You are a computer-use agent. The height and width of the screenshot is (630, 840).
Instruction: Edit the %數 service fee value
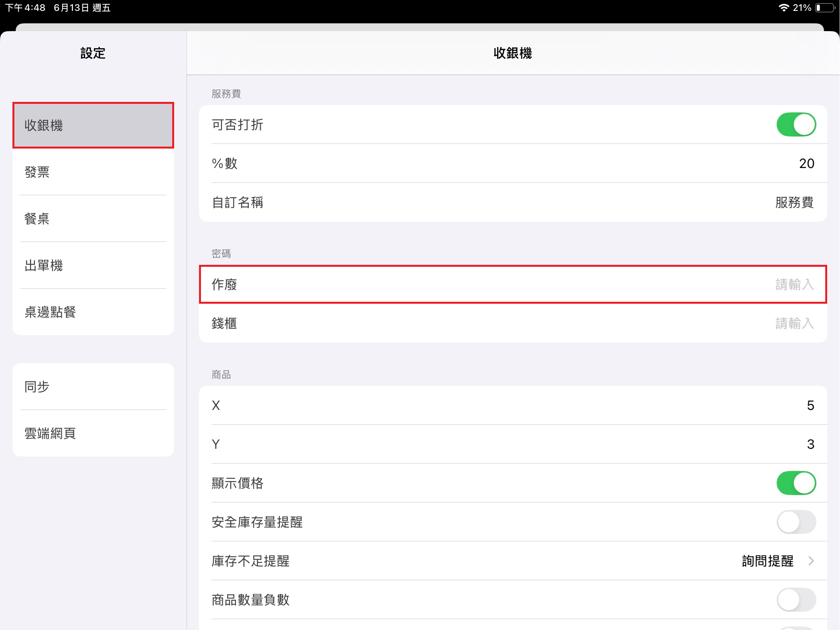[x=806, y=163]
